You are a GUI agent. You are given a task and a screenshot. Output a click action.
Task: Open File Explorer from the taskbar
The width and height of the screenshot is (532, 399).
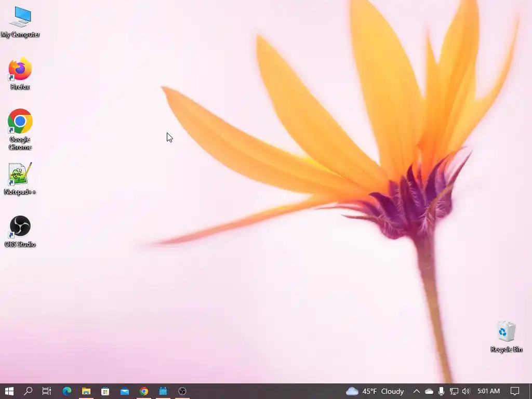coord(86,391)
